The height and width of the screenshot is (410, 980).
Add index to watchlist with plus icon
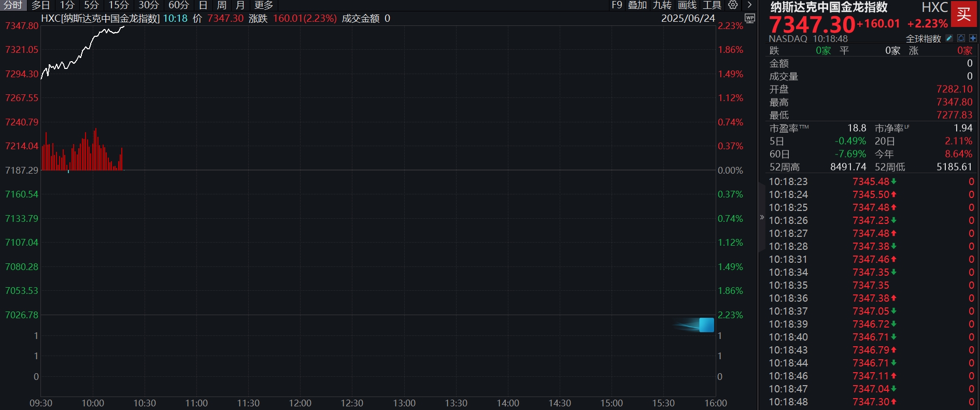click(973, 38)
